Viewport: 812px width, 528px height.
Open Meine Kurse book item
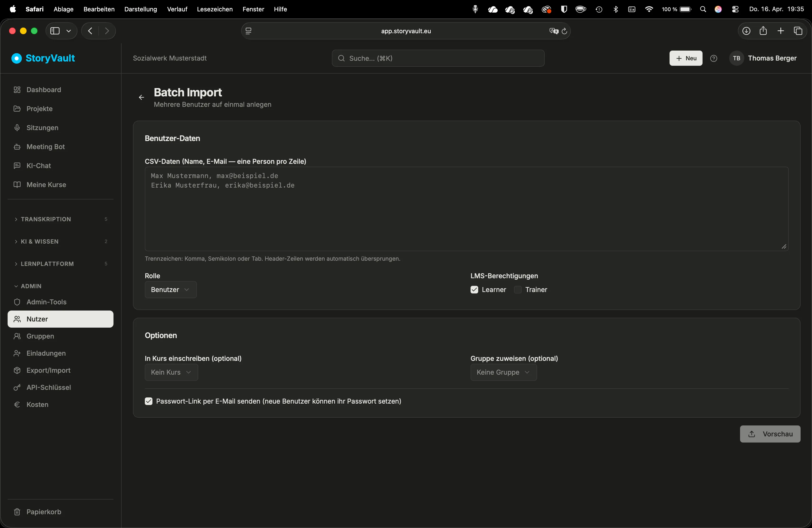click(x=60, y=184)
